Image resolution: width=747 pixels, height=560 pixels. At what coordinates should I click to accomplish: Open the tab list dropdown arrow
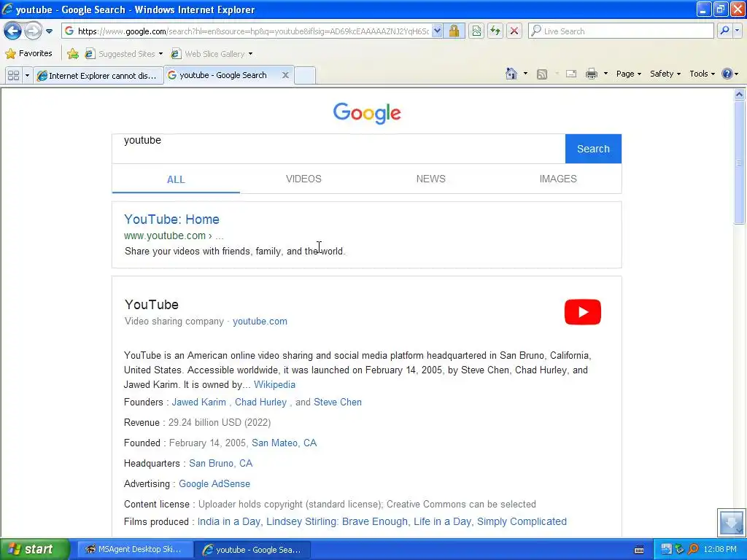coord(27,75)
